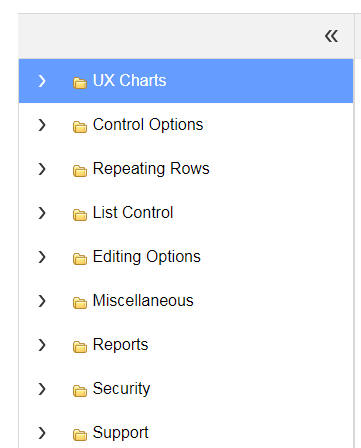
Task: Click the UX Charts folder icon
Action: 80,83
